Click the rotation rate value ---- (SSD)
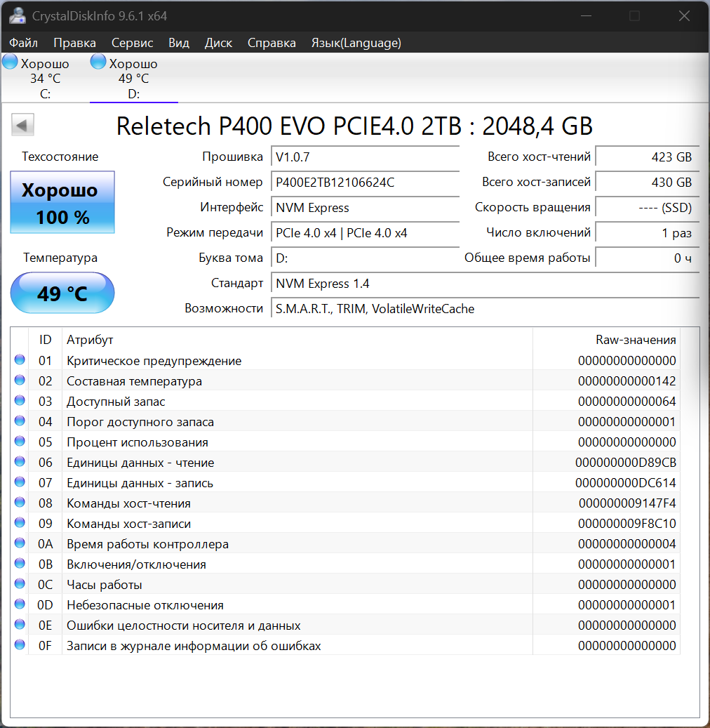 [x=648, y=208]
